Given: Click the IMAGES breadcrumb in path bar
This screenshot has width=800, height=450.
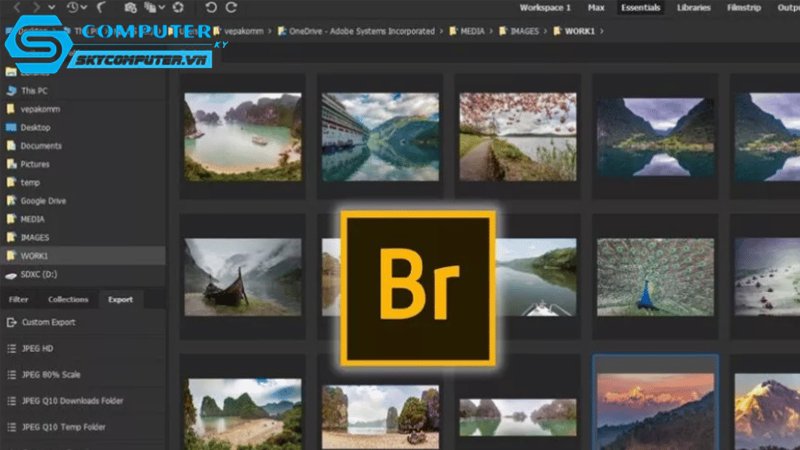Looking at the screenshot, I should click(x=524, y=31).
